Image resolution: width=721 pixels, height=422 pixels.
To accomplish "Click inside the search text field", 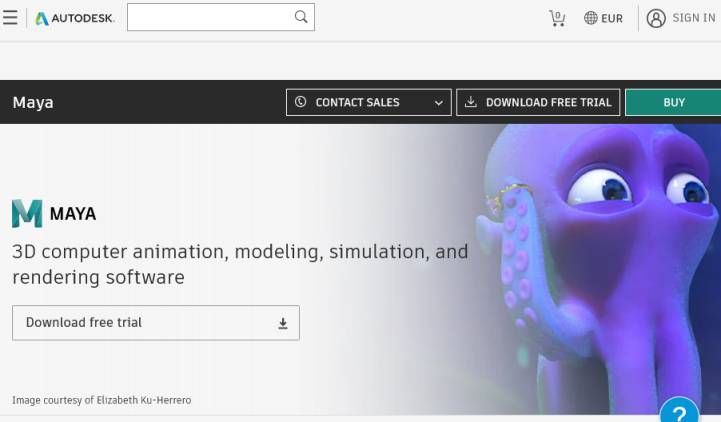I will point(210,17).
